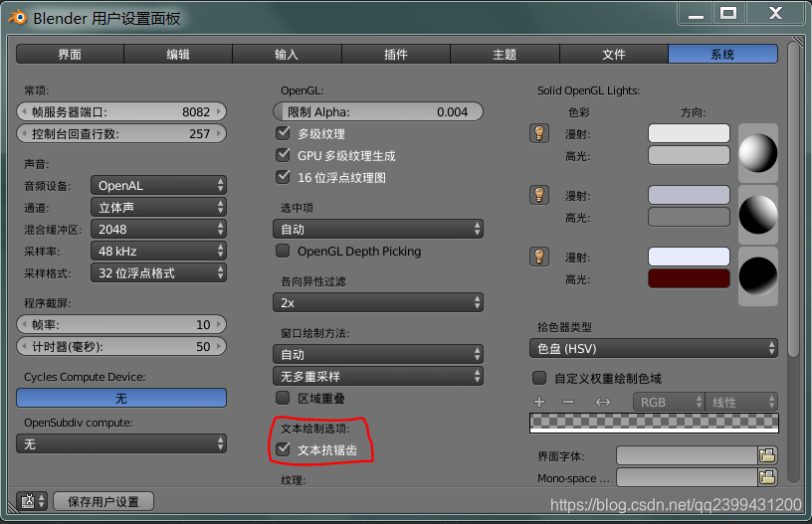Click the 限制 Alpha value slider
Screen dimensions: 812x524
[x=378, y=111]
